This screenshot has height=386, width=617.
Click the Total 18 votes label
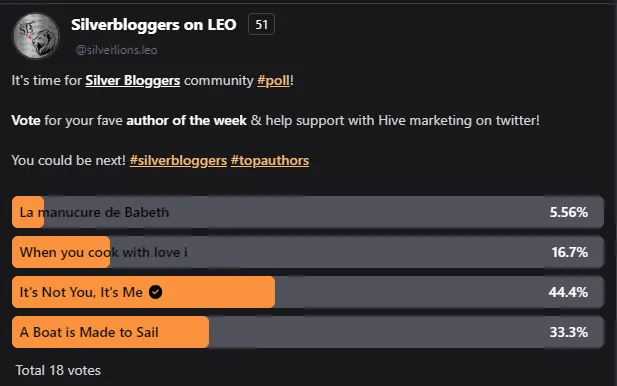[58, 370]
